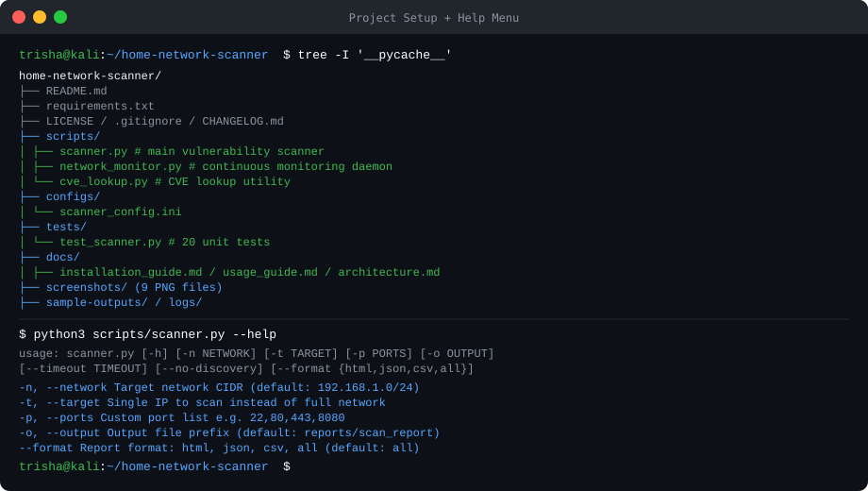Click the 'sample-outputs/ / logs/' entry

tap(124, 302)
